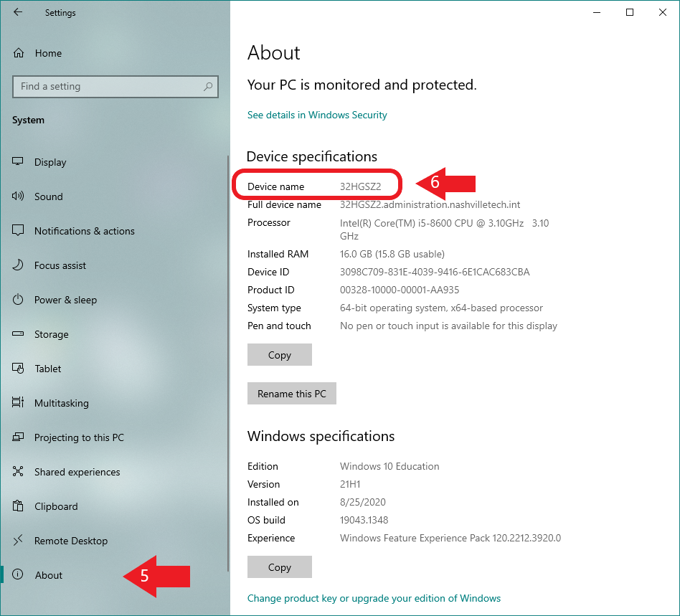Viewport: 680px width, 616px height.
Task: Click the sidebar vertical scrollbar
Action: coord(228,364)
